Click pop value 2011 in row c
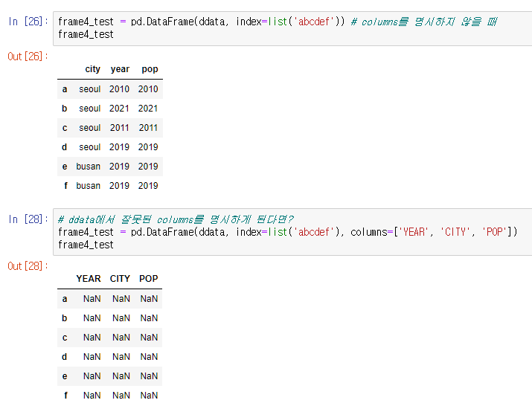 pyautogui.click(x=148, y=128)
